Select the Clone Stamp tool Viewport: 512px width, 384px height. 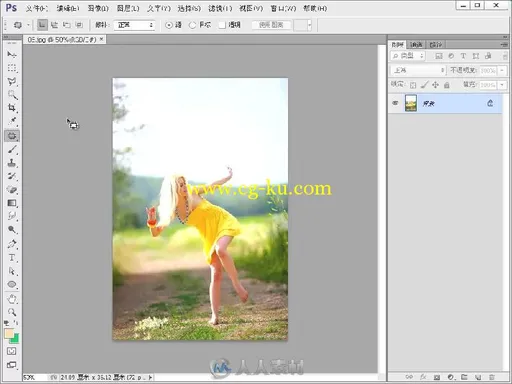pos(12,163)
